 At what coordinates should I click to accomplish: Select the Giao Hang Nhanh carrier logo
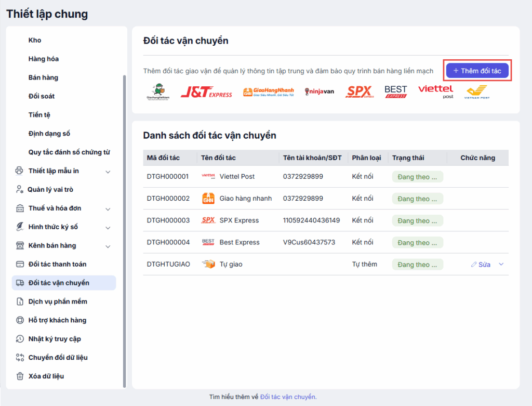269,93
